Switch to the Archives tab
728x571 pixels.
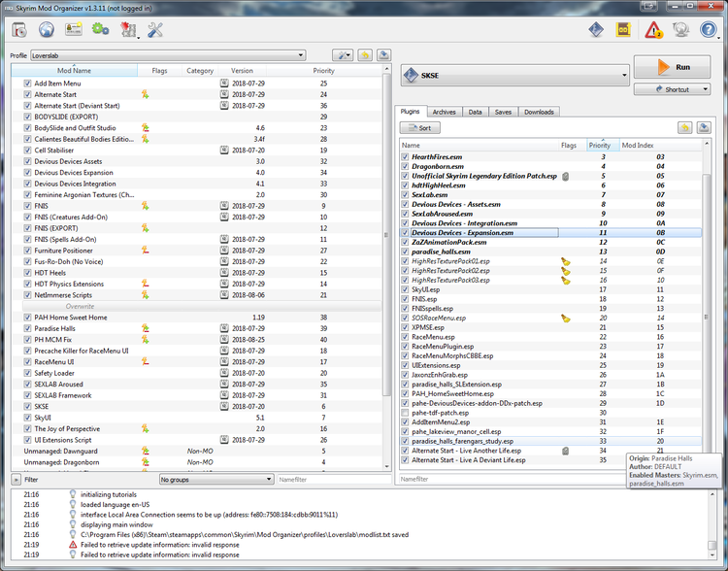444,112
